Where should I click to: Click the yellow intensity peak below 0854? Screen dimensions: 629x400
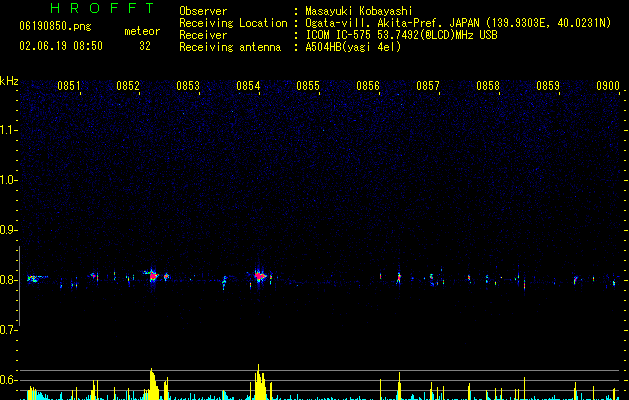click(x=260, y=382)
